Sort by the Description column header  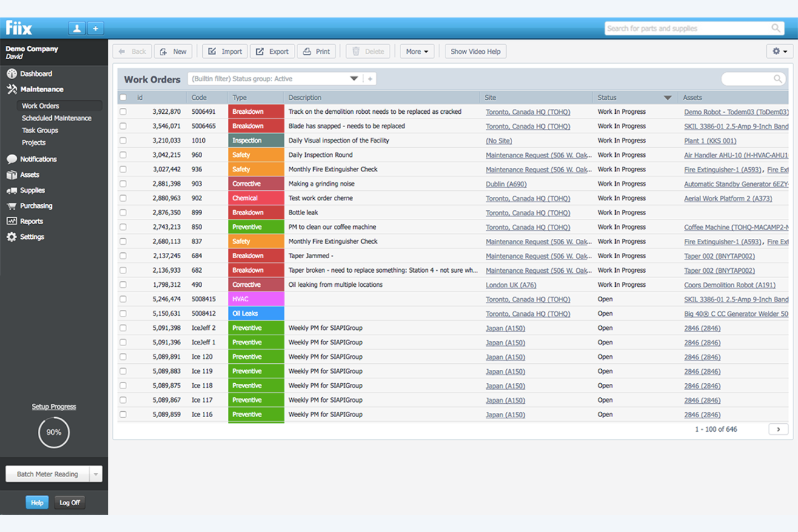(x=305, y=98)
